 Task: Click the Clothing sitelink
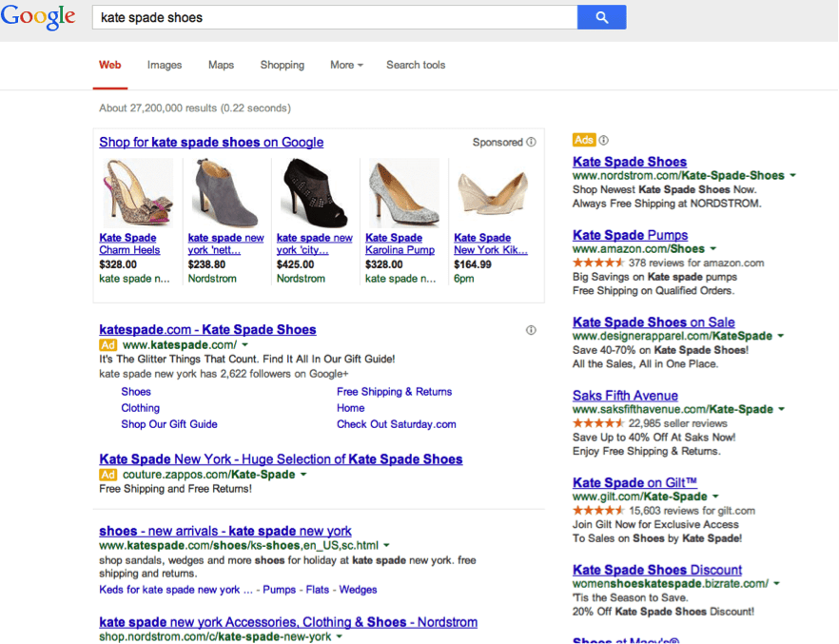[140, 407]
